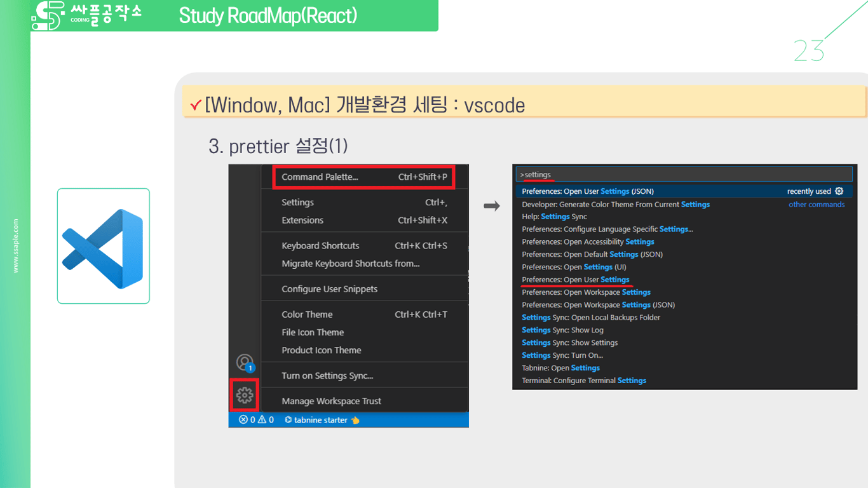Image resolution: width=868 pixels, height=488 pixels.
Task: Select Developer: Generate Color Theme From Current Settings
Action: [x=616, y=205]
